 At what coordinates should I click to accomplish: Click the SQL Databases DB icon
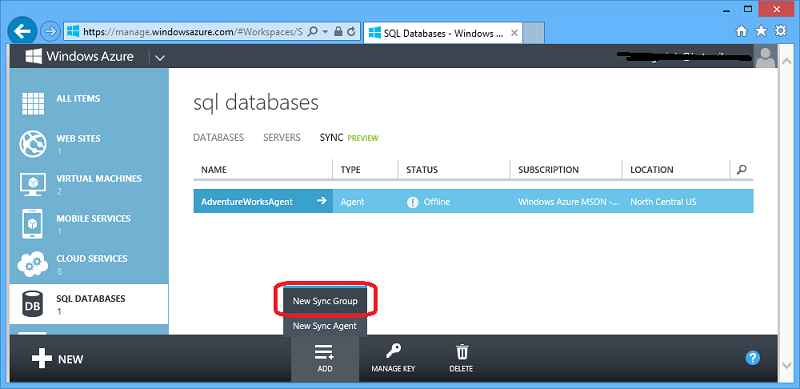[33, 305]
